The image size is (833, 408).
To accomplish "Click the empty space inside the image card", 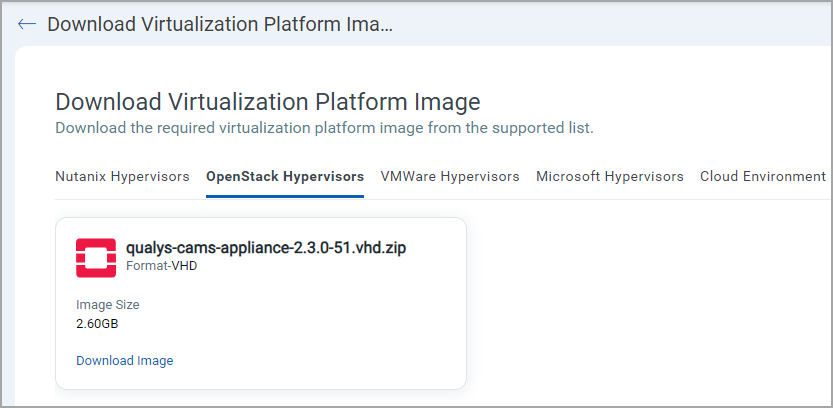I will (330, 320).
